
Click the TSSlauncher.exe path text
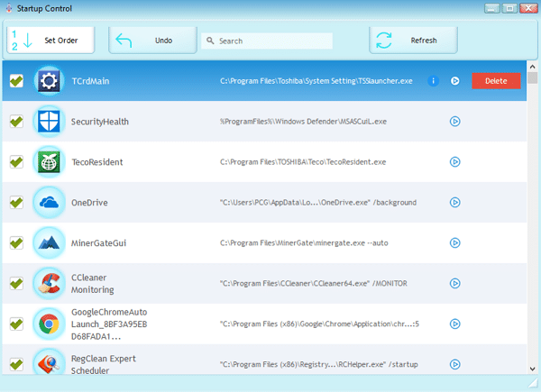point(316,81)
